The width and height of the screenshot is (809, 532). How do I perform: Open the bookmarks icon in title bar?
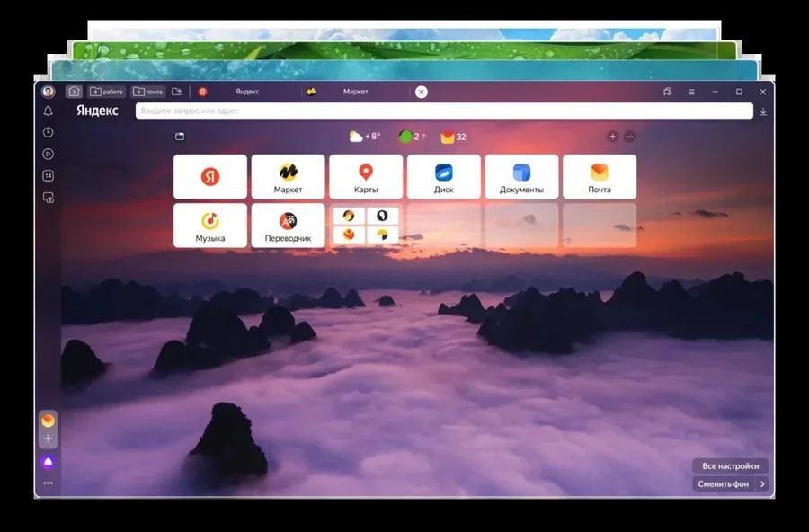[668, 92]
